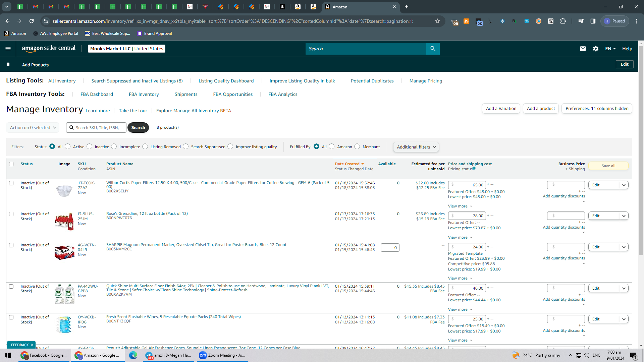Open the Action on 0 selected dropdown

[33, 127]
